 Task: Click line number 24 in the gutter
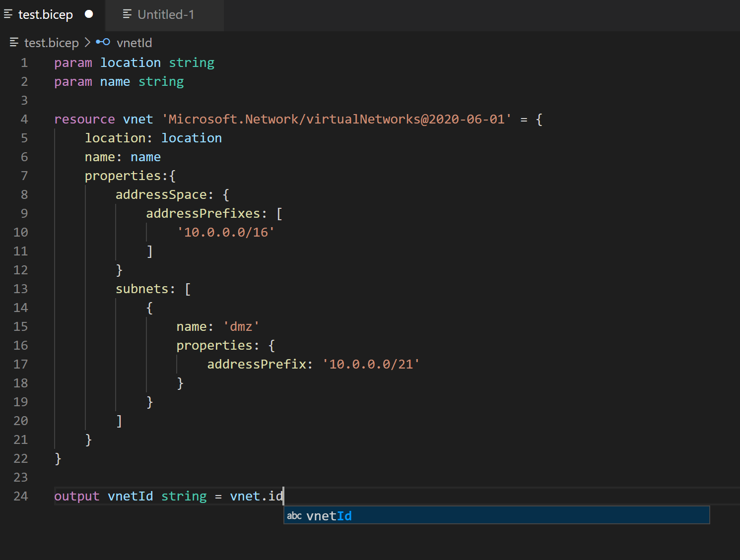[20, 496]
